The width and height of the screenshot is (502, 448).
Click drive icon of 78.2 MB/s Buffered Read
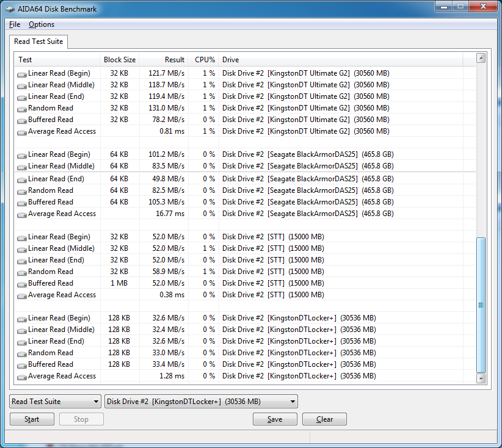point(22,121)
